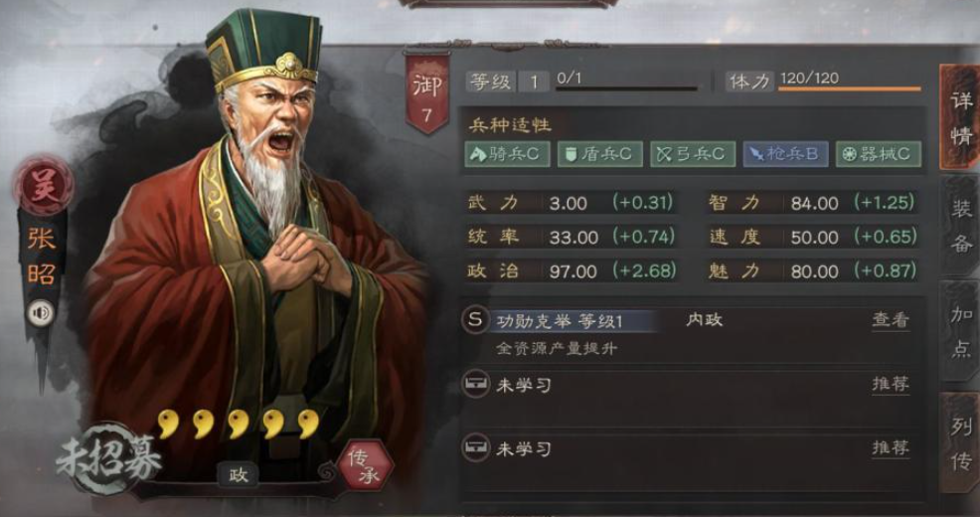View details with 查看 for 功勋克举
Screen dimensions: 980x517
891,320
